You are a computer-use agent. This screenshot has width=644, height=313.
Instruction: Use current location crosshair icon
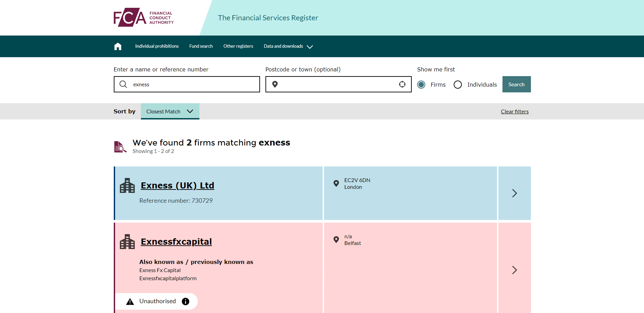point(402,84)
